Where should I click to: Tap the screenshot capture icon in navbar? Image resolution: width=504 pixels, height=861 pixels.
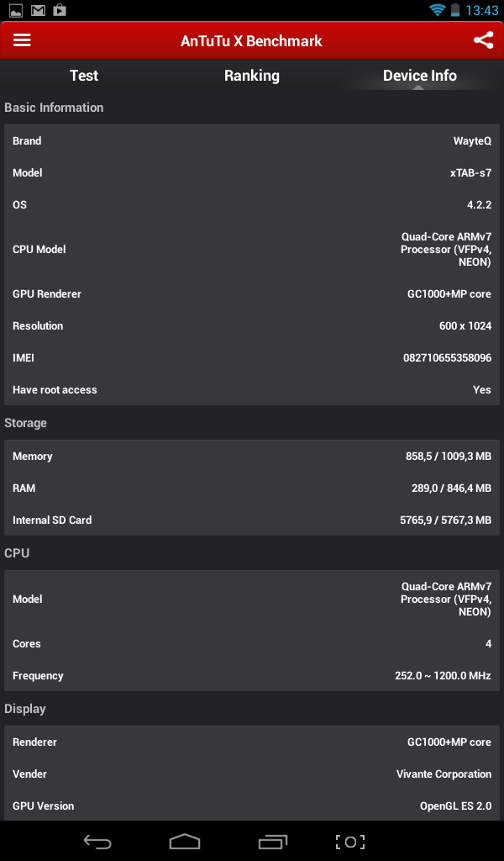350,842
